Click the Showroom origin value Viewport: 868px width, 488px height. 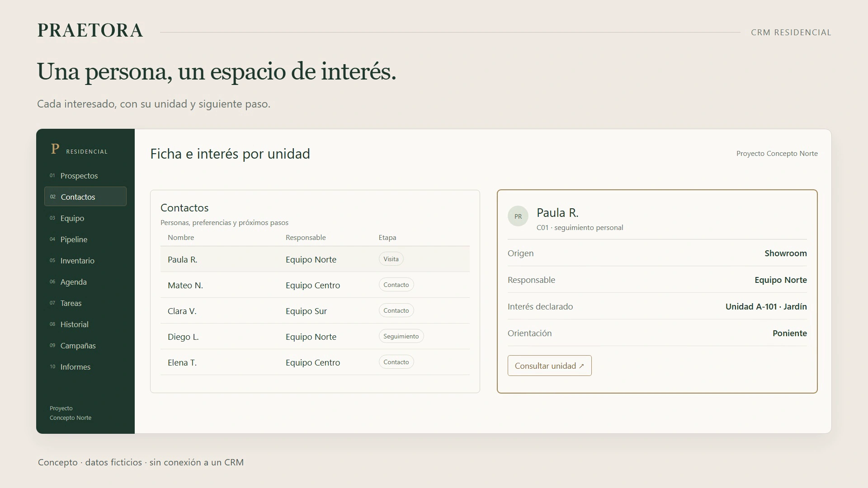(x=786, y=253)
